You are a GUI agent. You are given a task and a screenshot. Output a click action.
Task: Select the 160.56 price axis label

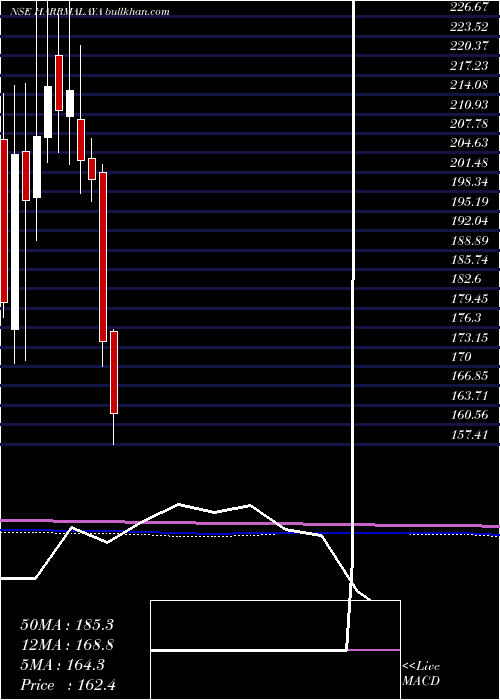tap(470, 416)
